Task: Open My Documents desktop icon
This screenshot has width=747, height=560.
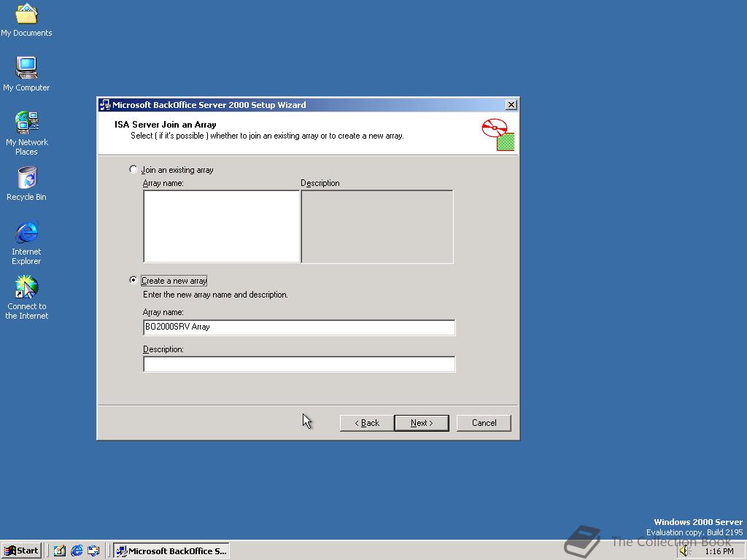Action: point(26,20)
